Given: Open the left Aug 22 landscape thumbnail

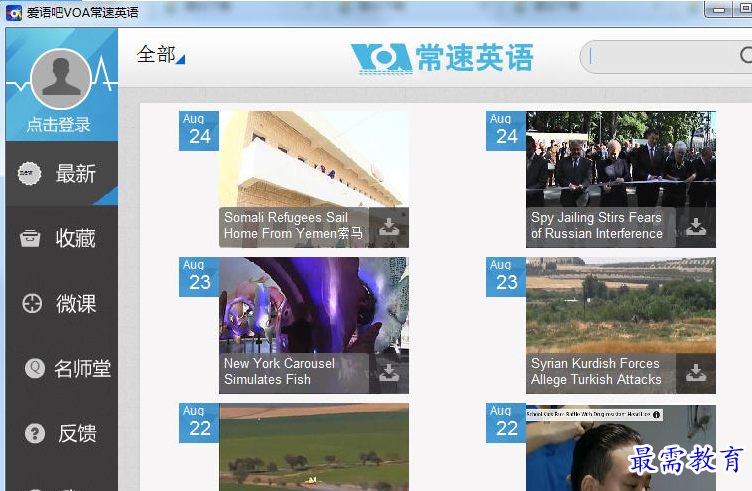Looking at the screenshot, I should (x=314, y=447).
